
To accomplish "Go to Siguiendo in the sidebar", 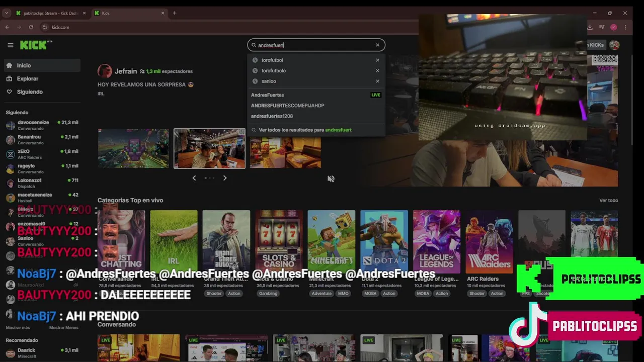I will pos(42,92).
